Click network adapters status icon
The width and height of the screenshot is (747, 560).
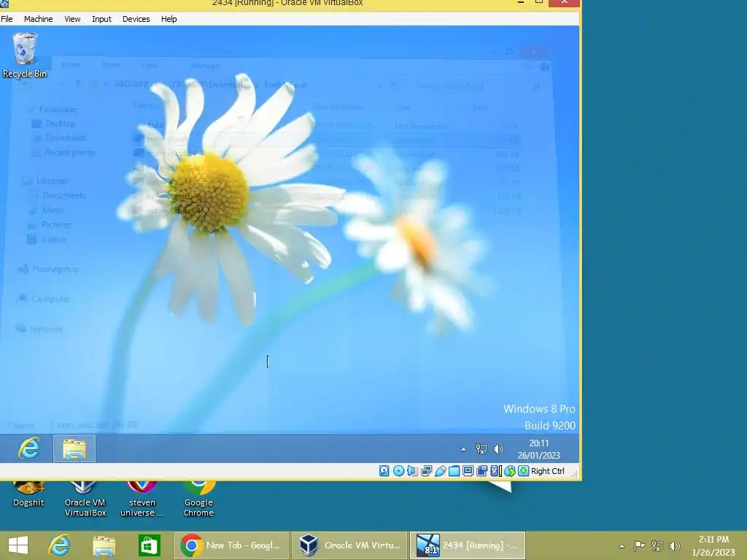pos(426,471)
